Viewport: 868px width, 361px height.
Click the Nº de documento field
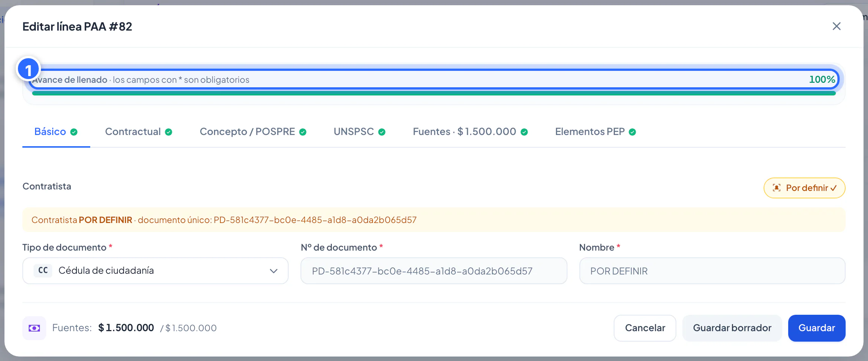click(x=434, y=271)
